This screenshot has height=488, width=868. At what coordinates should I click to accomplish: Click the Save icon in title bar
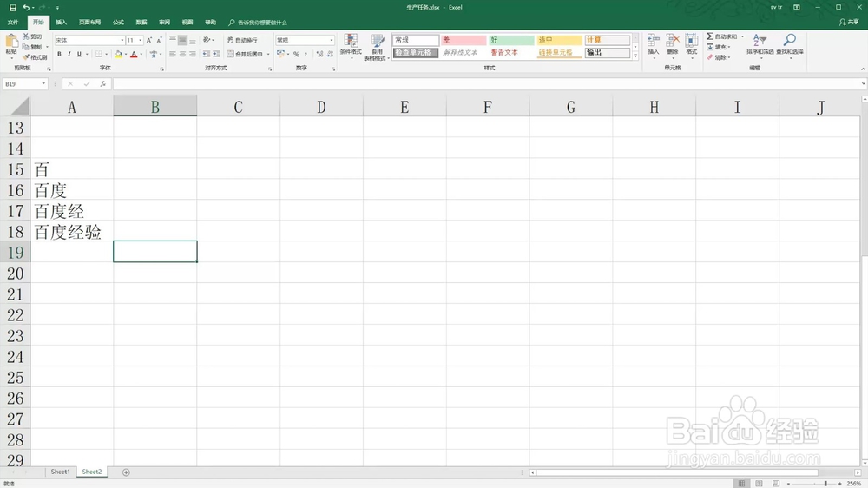point(13,8)
